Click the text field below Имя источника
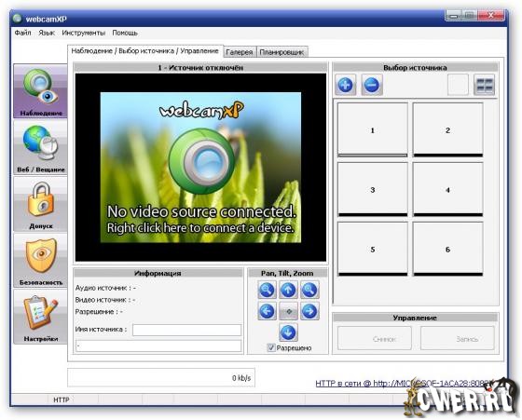 158,345
